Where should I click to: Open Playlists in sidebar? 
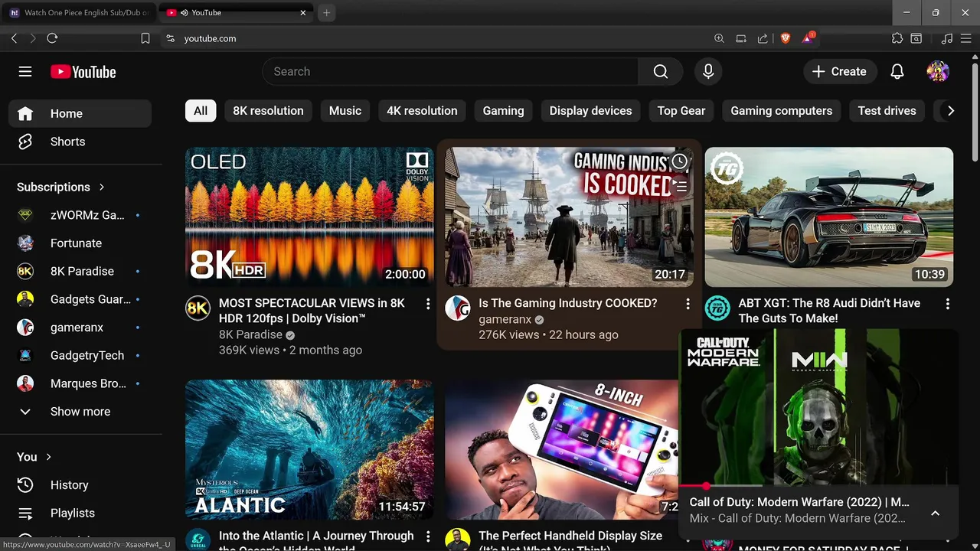coord(80,514)
